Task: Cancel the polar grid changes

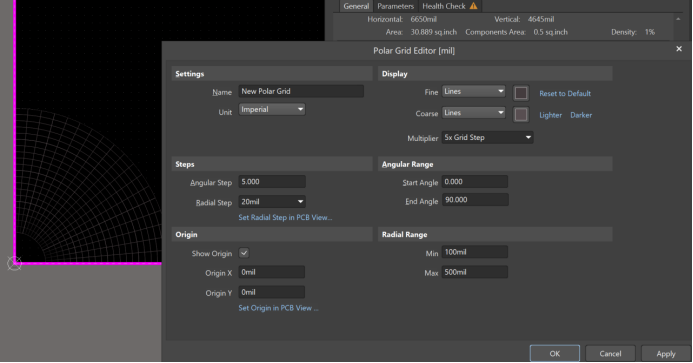Action: pos(610,353)
